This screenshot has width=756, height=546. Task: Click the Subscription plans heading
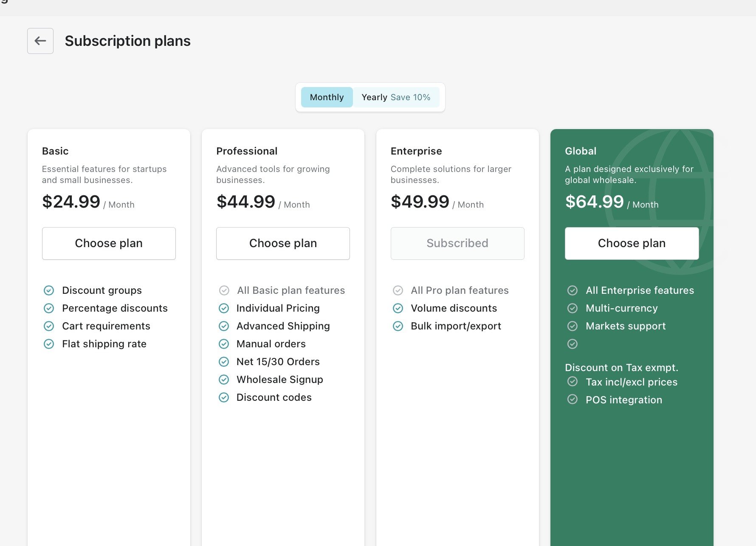click(x=127, y=41)
